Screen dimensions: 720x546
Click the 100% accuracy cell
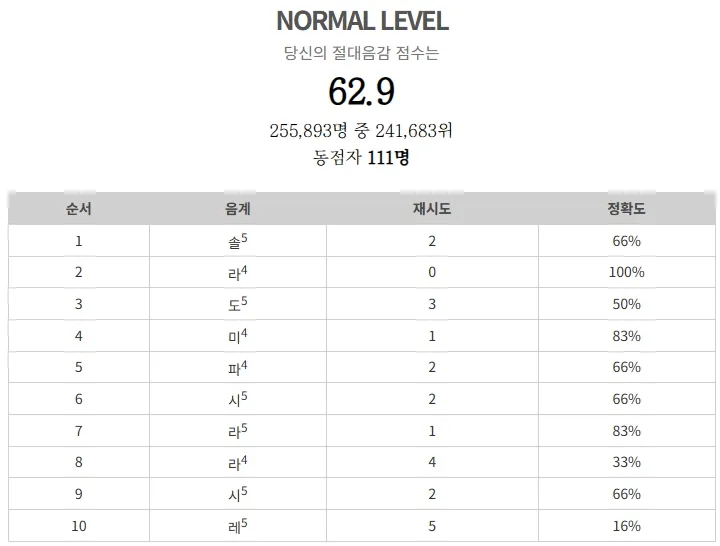click(626, 272)
